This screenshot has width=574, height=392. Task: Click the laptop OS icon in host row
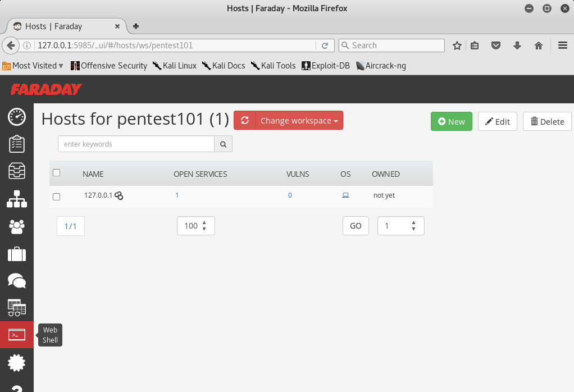click(x=345, y=195)
